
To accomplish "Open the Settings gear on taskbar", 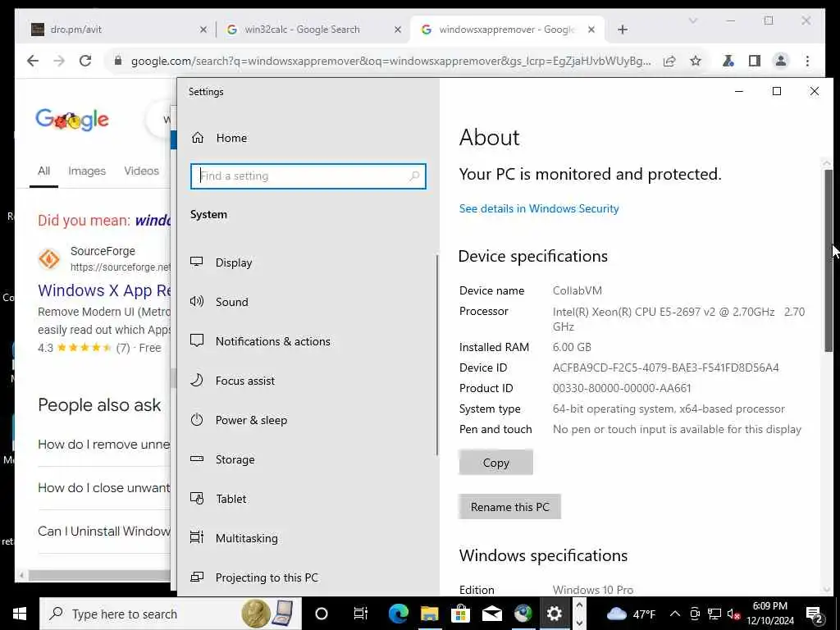I will coord(555,614).
